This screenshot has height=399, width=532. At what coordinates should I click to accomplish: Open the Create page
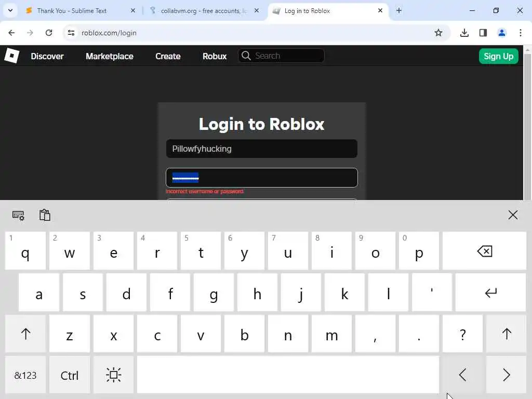click(168, 56)
